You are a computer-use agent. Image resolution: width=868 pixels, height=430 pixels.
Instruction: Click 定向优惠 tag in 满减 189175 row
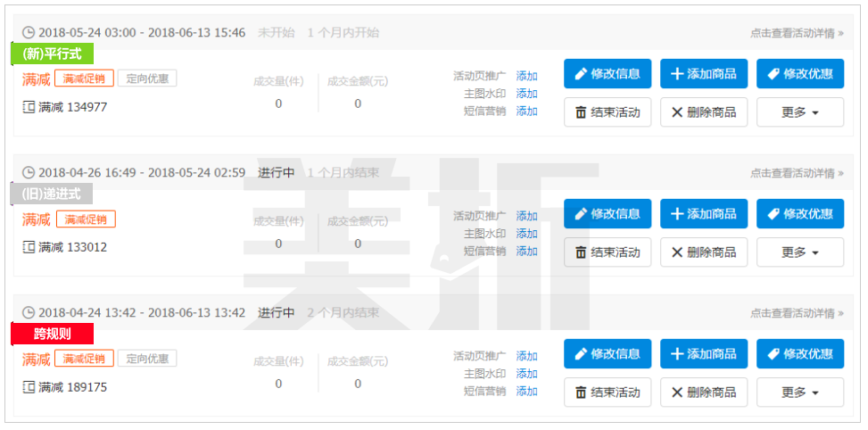147,359
